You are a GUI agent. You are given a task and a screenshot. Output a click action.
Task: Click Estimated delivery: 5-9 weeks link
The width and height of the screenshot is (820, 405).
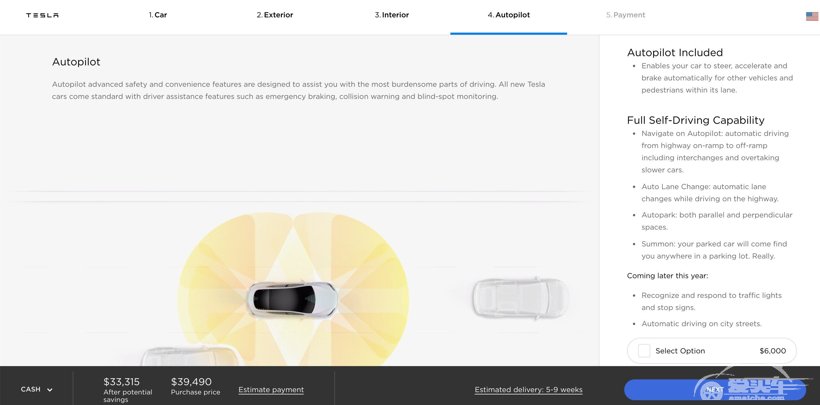528,390
